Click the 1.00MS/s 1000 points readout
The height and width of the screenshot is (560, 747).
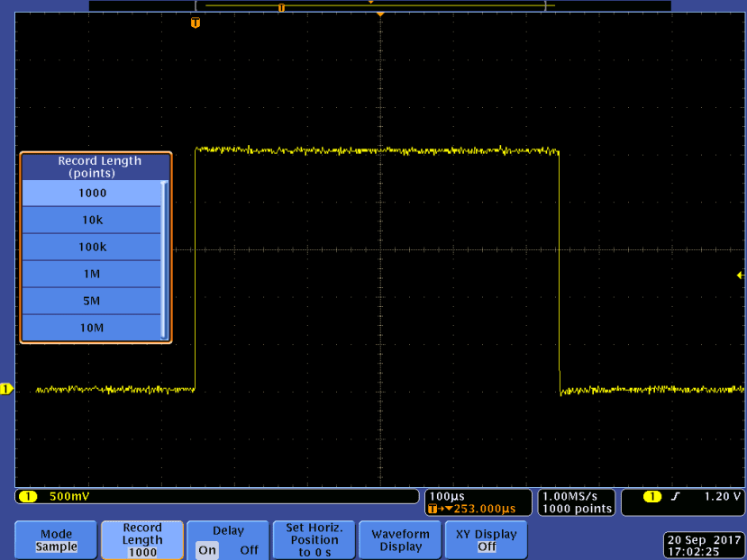576,501
